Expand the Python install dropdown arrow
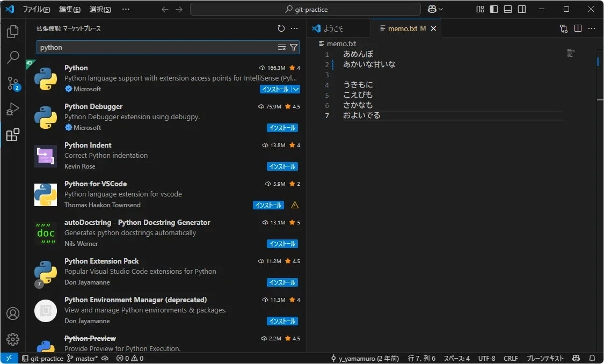The image size is (604, 364). point(296,89)
